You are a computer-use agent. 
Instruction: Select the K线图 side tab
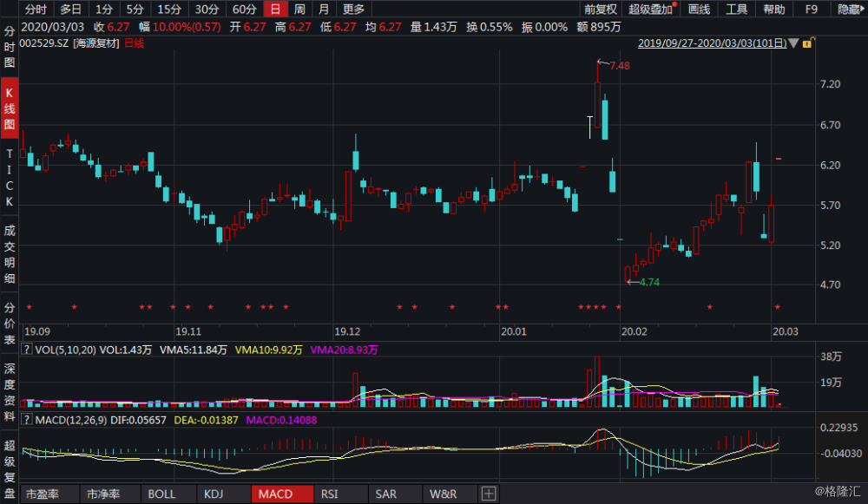pyautogui.click(x=10, y=108)
